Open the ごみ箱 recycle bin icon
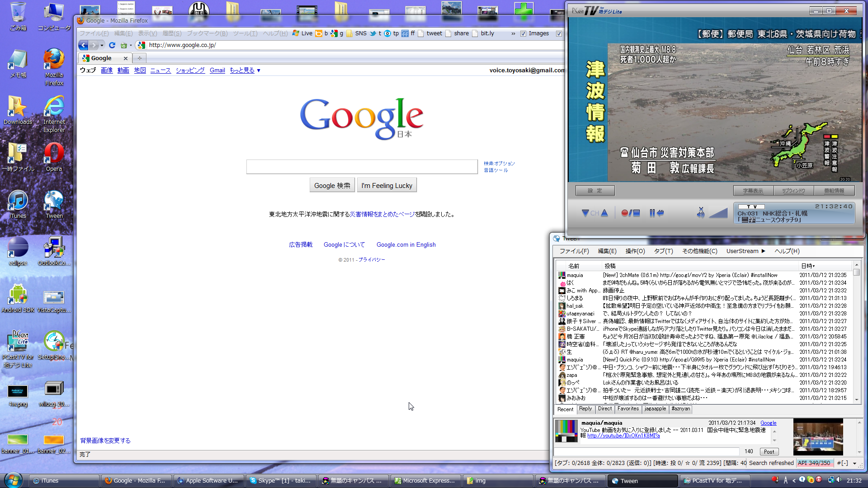Image resolution: width=868 pixels, height=488 pixels. pyautogui.click(x=18, y=16)
